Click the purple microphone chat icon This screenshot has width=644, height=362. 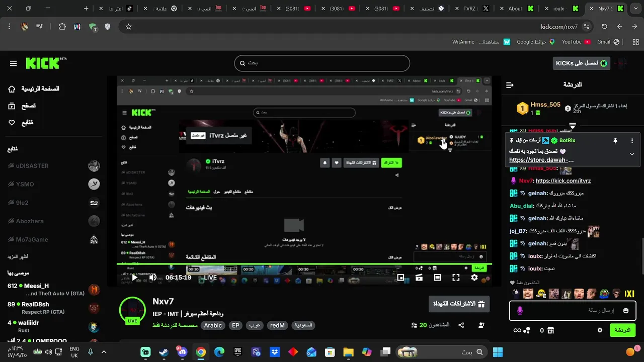520,311
